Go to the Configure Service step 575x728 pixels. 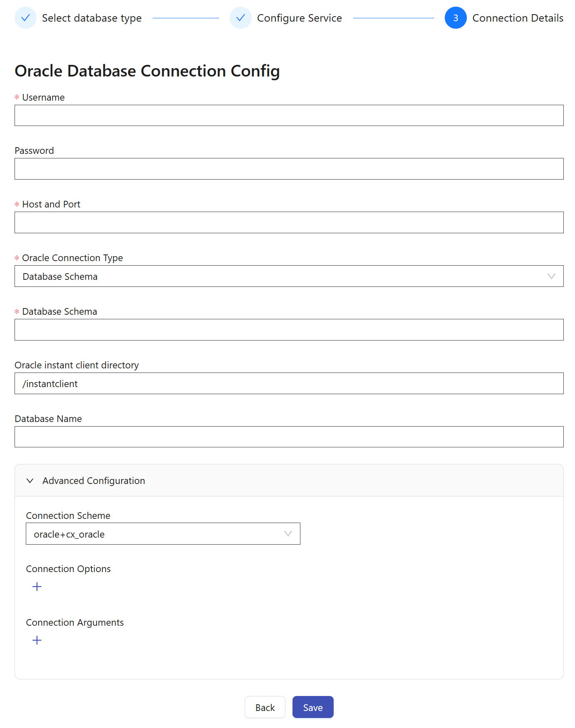(299, 18)
